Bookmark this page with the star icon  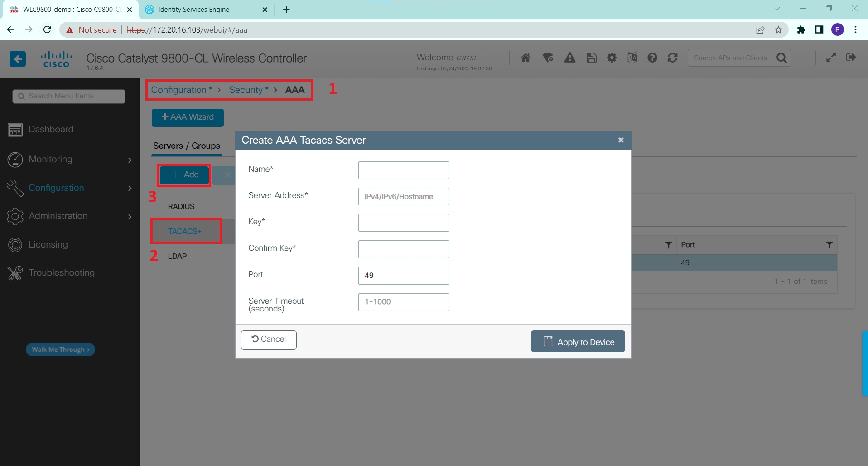point(778,30)
